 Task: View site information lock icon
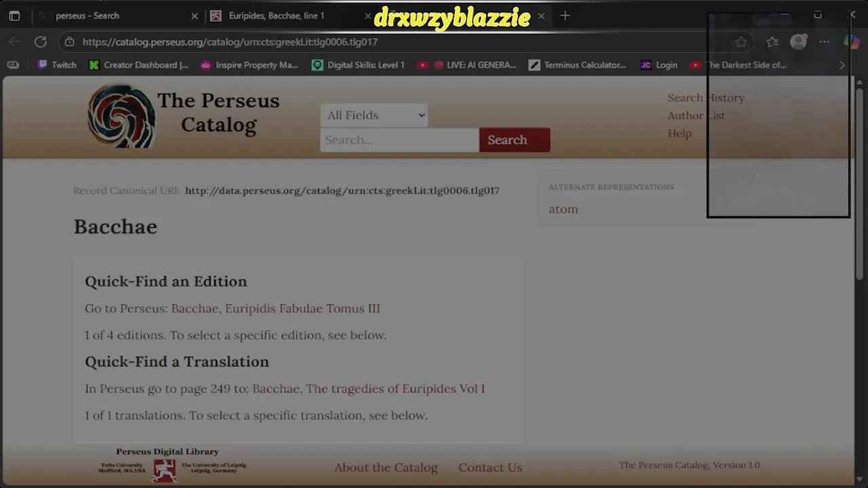tap(69, 42)
